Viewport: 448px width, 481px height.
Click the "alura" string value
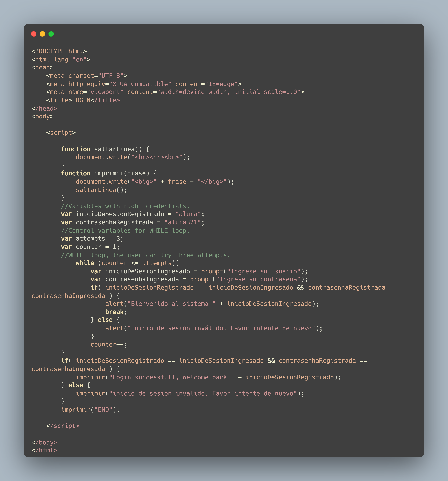(188, 214)
